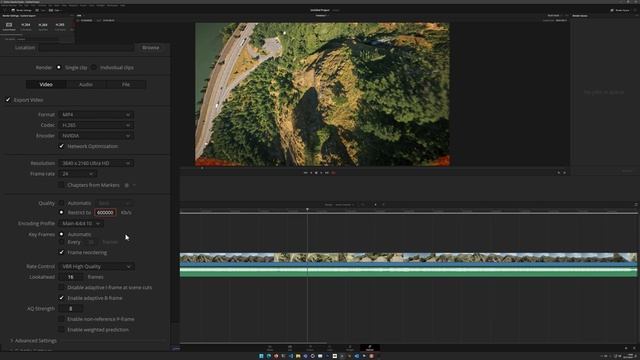The image size is (640, 360).
Task: Select the video clip in timeline
Action: [408, 260]
